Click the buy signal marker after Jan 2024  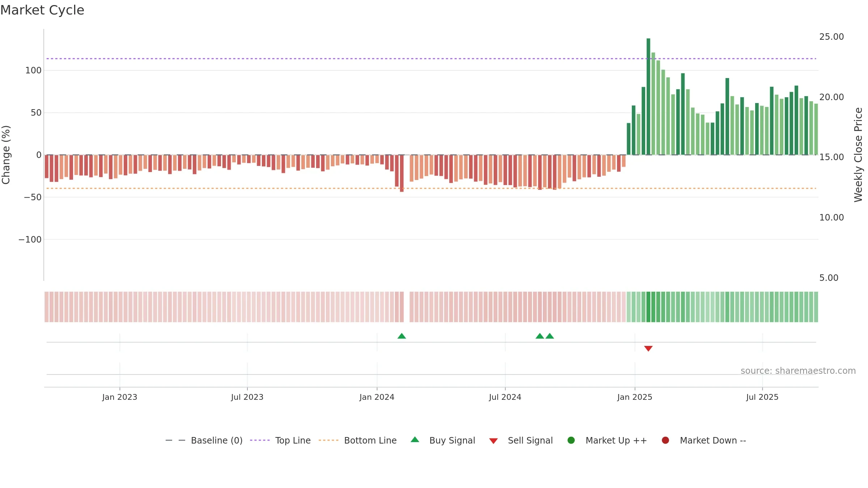[x=402, y=336]
